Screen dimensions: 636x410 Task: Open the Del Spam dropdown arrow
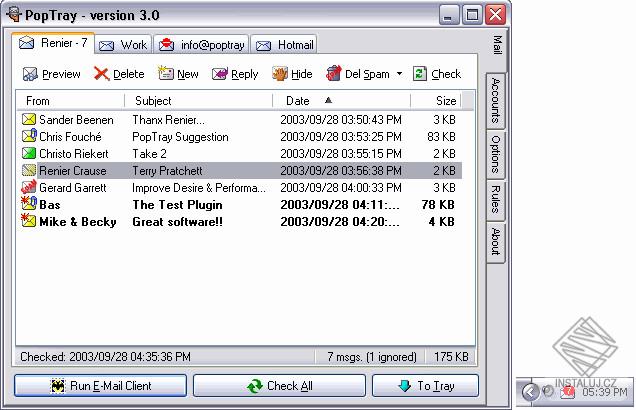399,74
